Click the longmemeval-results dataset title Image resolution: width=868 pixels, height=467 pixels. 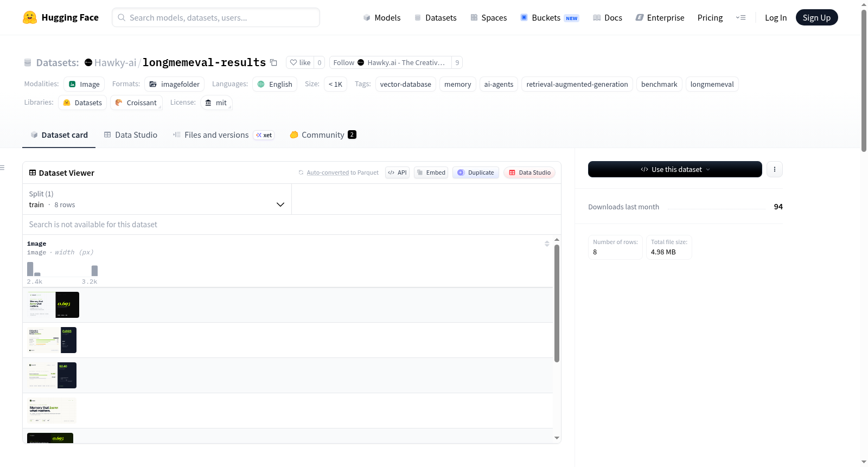[204, 62]
